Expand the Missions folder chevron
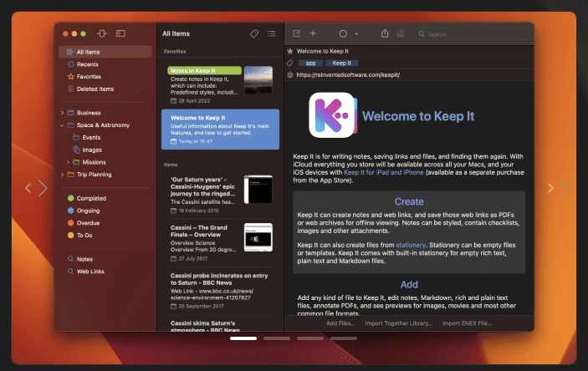Screen dimensions: 588x371 coord(68,162)
